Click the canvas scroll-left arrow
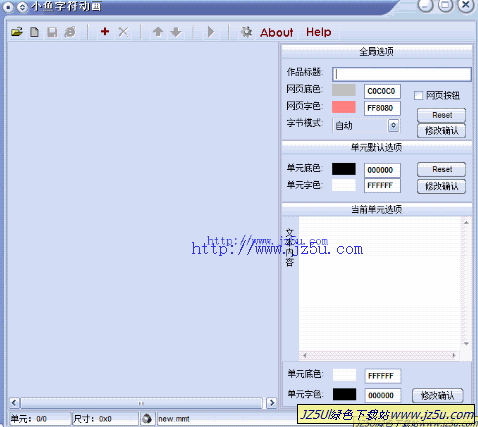 14,403
